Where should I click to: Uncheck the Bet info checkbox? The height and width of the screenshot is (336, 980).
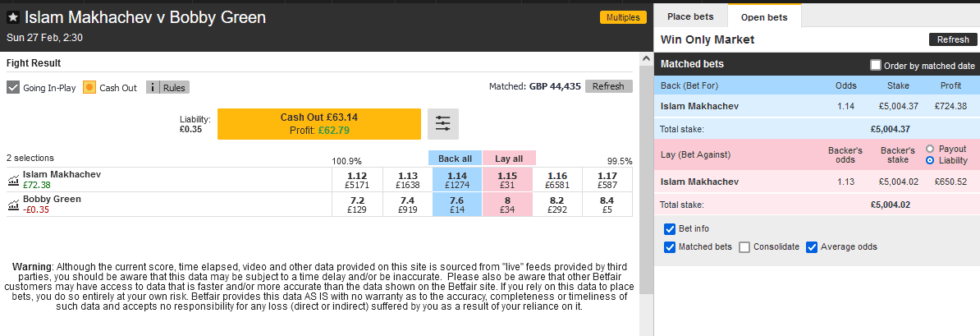tap(670, 229)
